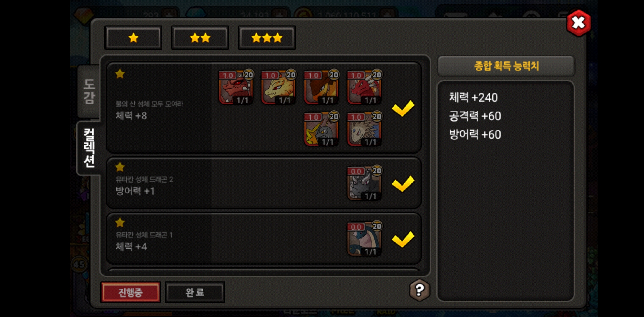Viewport: 644px width, 317px height.
Task: Select the gray dragon in 유타칸 성체 드래곤 2
Action: click(x=364, y=183)
